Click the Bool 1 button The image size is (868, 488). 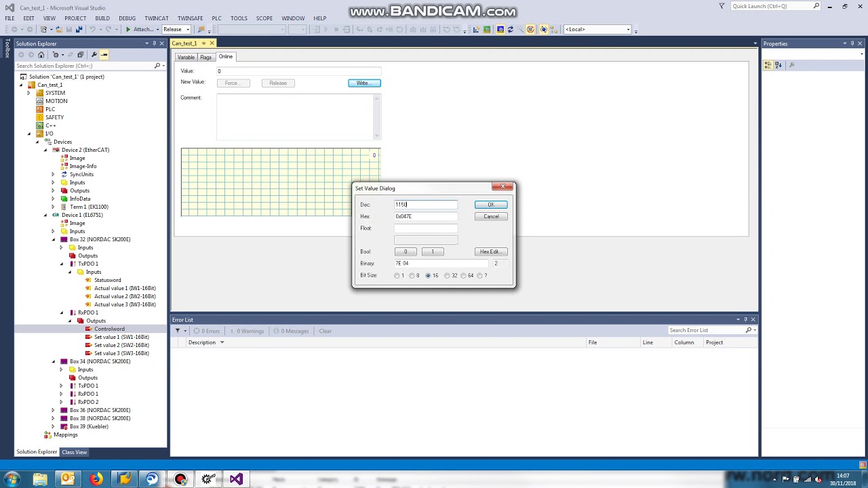point(433,251)
